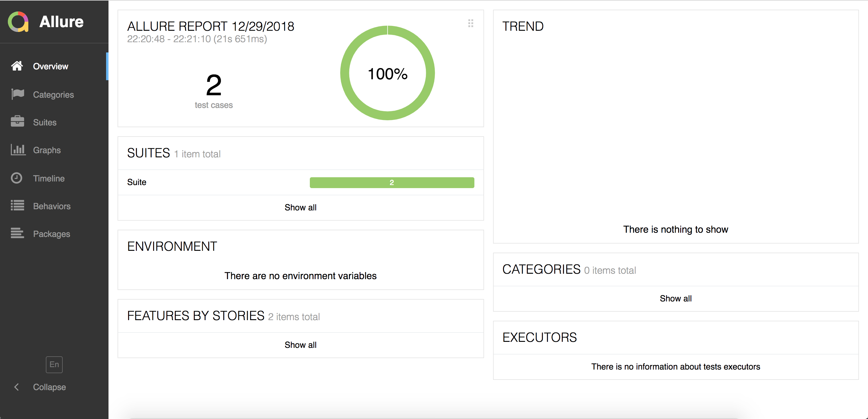Open the En language selector

pos(54,364)
